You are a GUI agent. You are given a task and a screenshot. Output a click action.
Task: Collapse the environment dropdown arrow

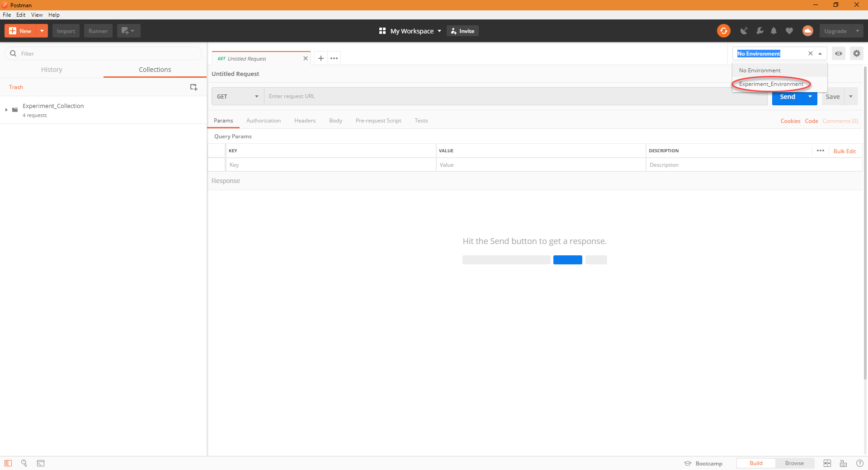point(820,53)
